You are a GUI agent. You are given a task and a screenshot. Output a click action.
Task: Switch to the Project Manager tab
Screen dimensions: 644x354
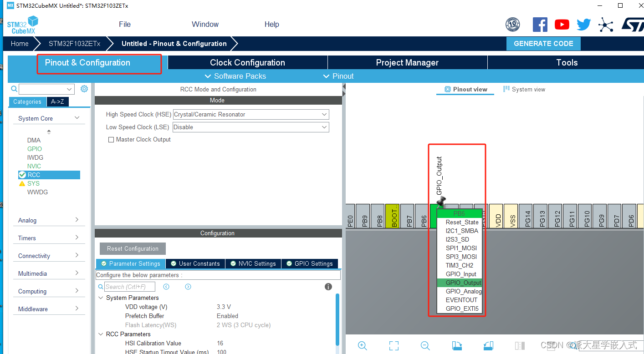(407, 63)
